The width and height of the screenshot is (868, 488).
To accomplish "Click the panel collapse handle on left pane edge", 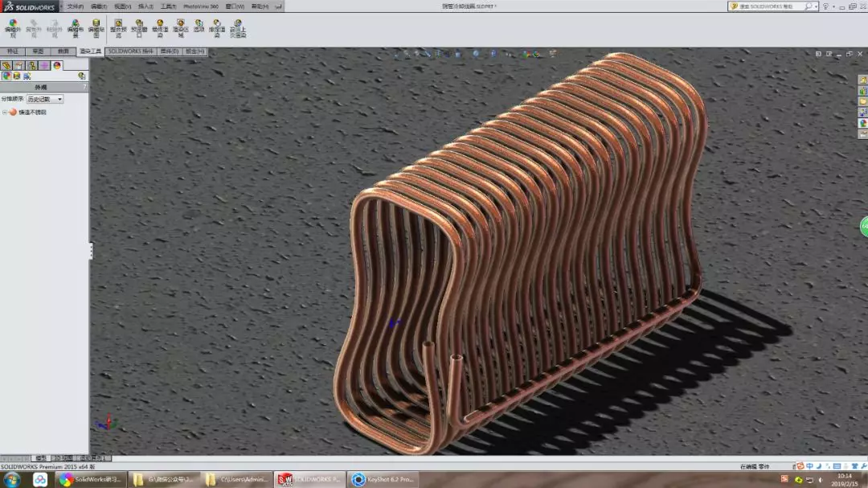I will 91,251.
